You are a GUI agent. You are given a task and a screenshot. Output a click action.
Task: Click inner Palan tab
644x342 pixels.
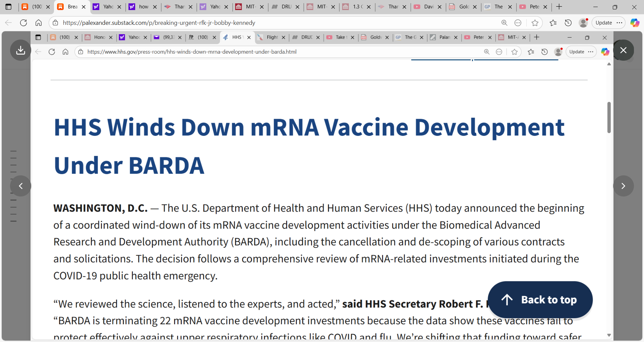click(444, 37)
